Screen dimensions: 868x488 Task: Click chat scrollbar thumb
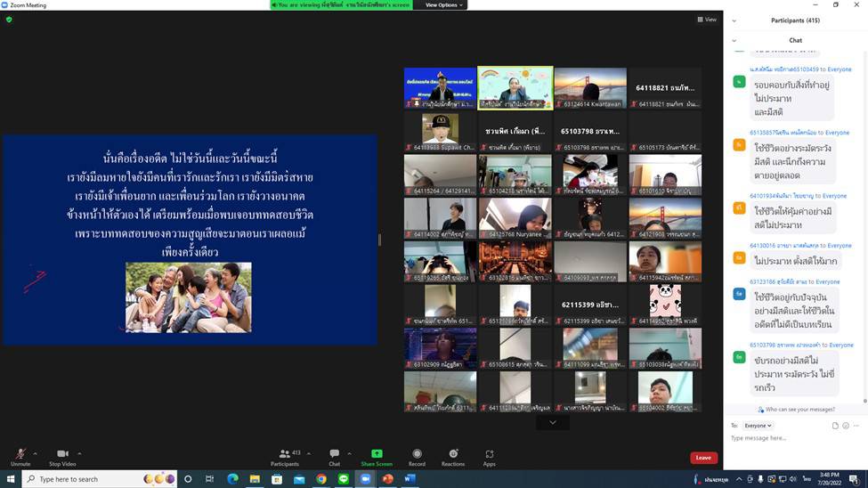pos(864,401)
